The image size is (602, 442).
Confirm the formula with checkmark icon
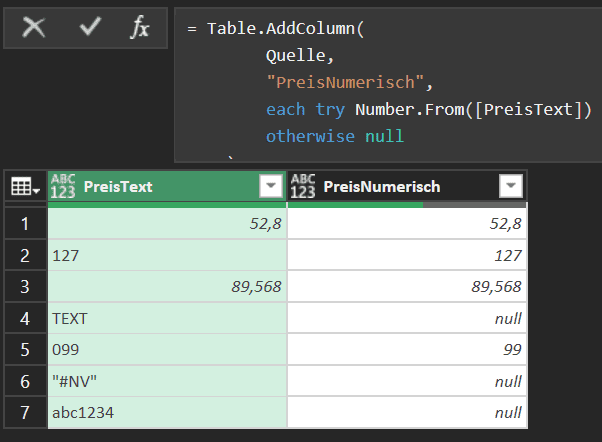(x=90, y=28)
